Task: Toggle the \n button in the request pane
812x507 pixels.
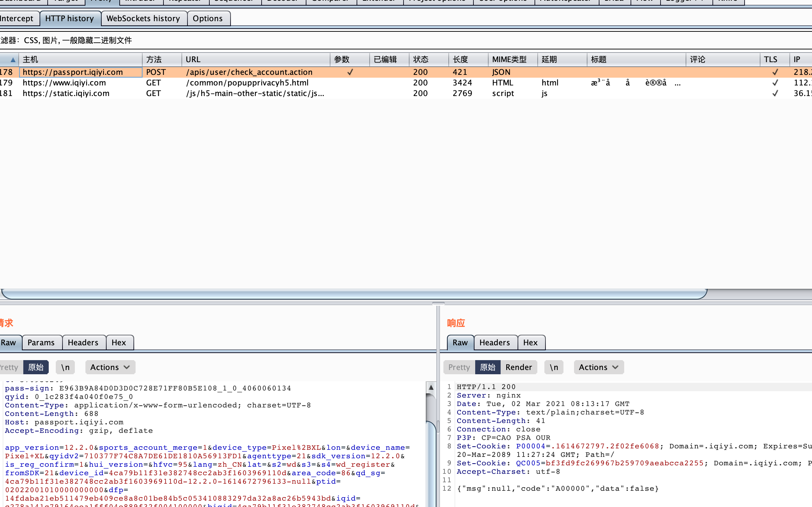Action: tap(65, 367)
